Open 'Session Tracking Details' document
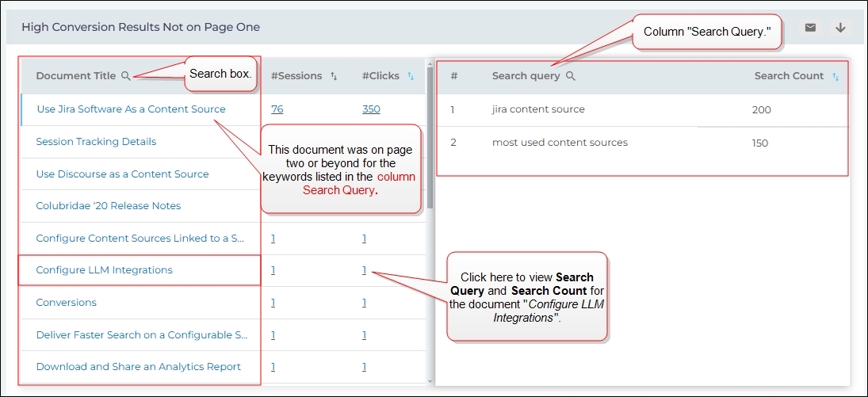Viewport: 868px width, 397px height. pyautogui.click(x=96, y=142)
